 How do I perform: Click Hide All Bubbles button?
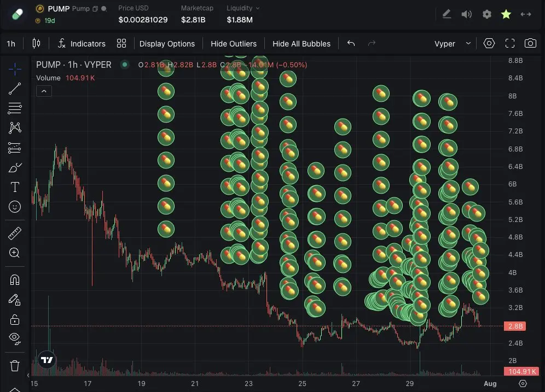point(302,44)
